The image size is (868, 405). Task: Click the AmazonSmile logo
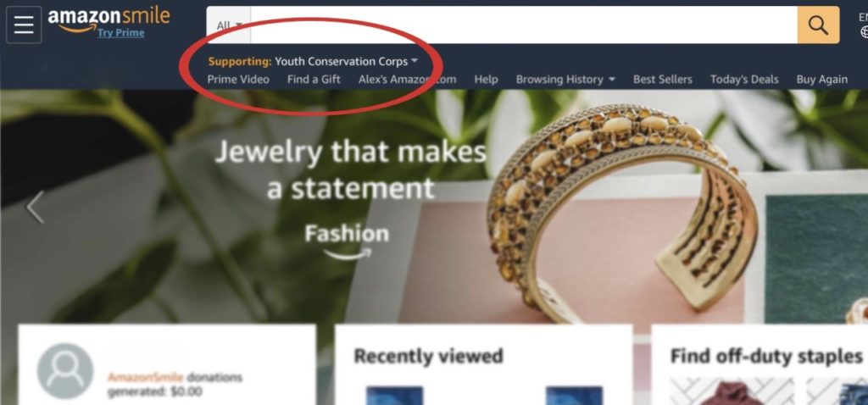click(108, 19)
